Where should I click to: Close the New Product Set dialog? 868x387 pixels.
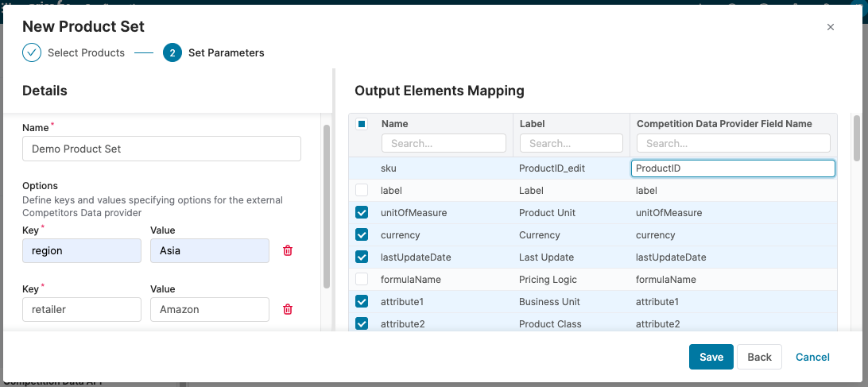point(831,27)
